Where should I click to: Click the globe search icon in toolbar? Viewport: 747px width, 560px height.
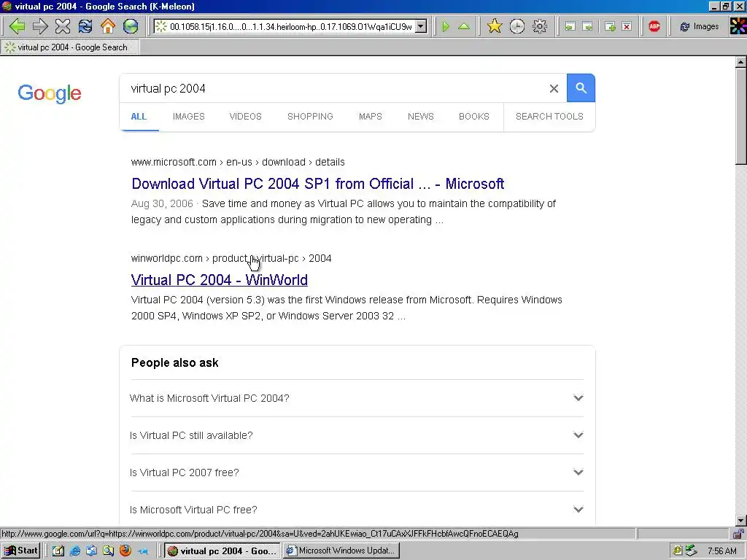(x=131, y=26)
